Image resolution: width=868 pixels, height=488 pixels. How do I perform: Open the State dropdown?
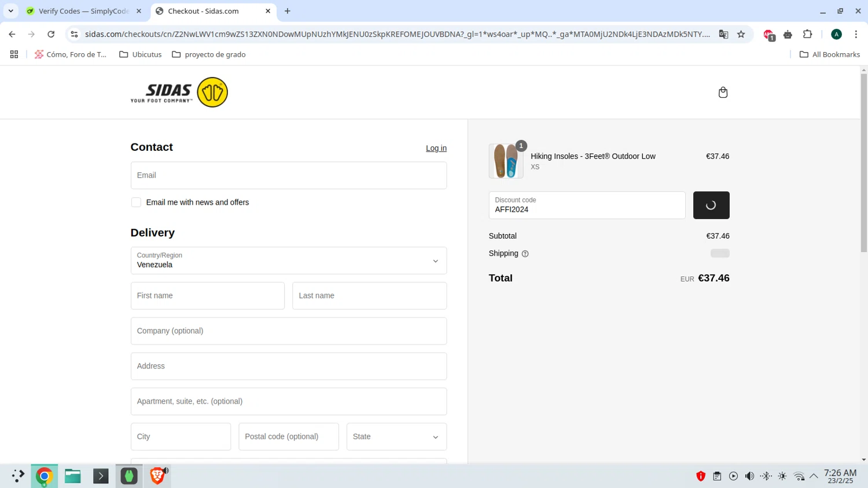coord(396,437)
